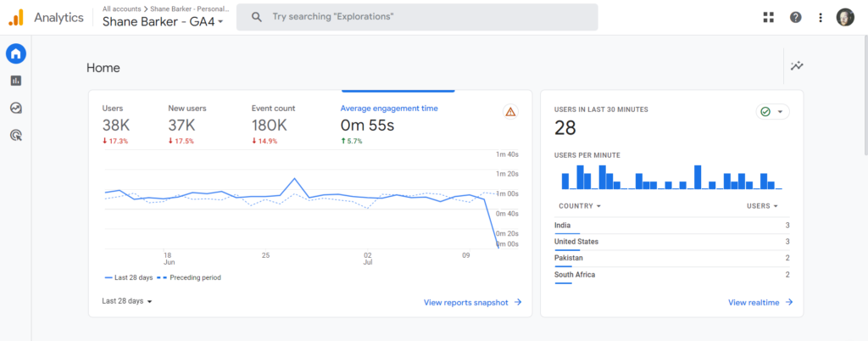Click the USERS PER MINUTE label

pos(587,155)
